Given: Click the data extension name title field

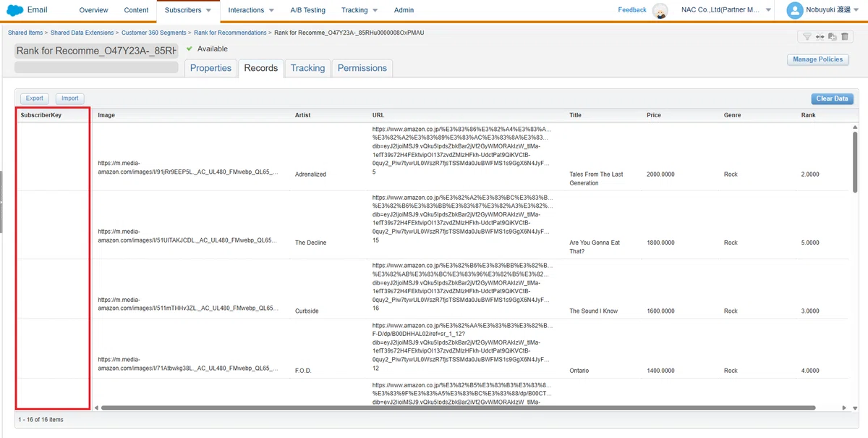Looking at the screenshot, I should click(x=96, y=51).
